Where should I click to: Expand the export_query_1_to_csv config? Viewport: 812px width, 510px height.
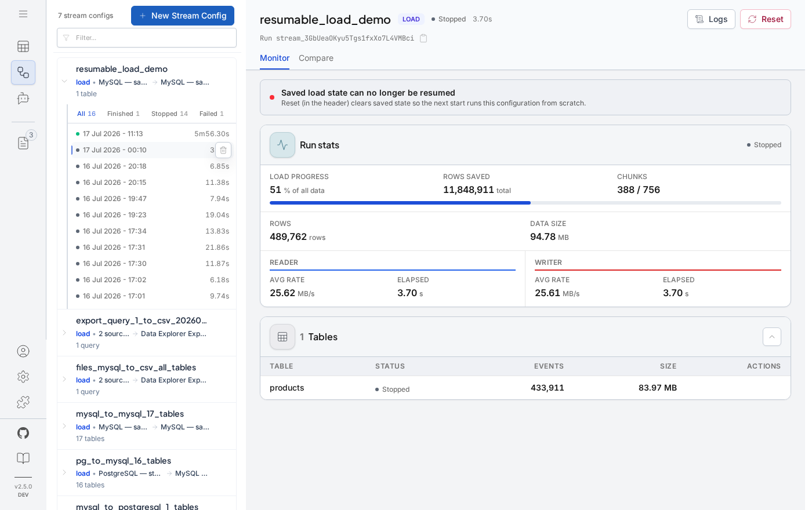(64, 333)
